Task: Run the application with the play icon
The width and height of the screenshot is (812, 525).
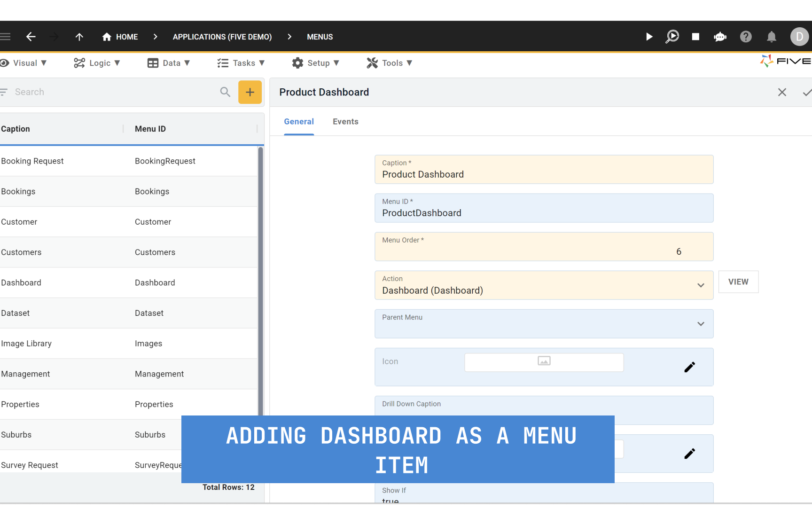Action: [x=649, y=36]
